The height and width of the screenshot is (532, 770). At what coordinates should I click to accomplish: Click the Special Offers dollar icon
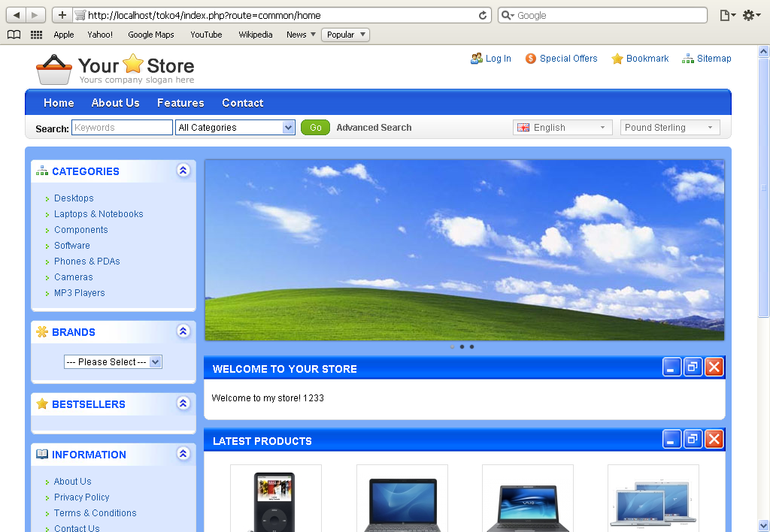coord(530,59)
